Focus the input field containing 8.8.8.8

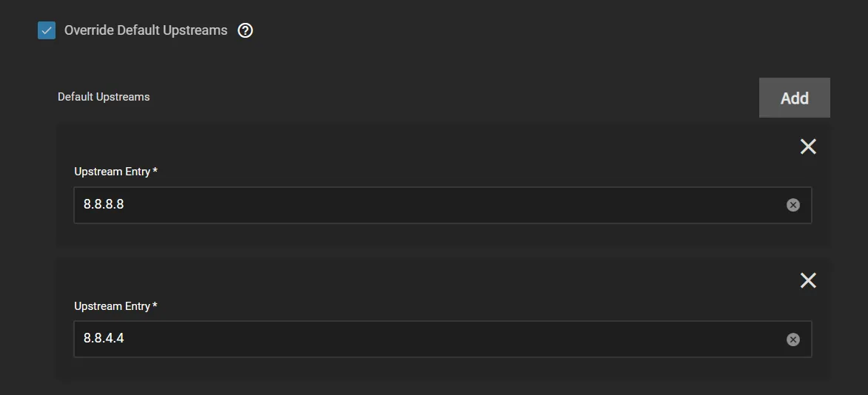click(444, 205)
